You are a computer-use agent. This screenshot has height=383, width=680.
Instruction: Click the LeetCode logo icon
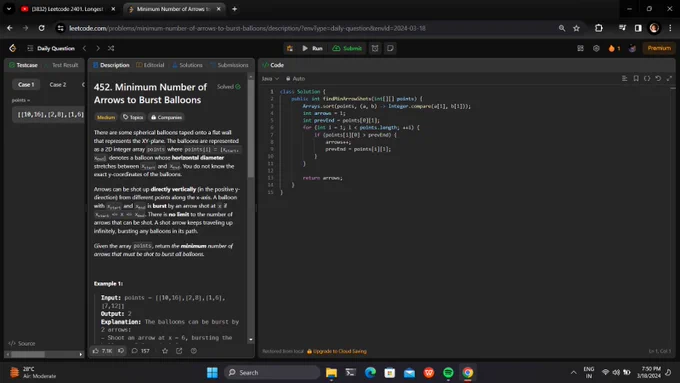(x=13, y=48)
